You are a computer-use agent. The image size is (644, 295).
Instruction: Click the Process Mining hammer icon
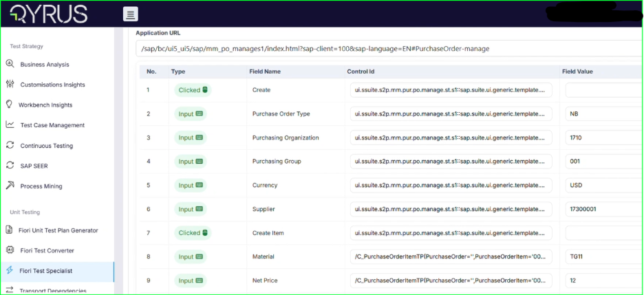pos(10,186)
